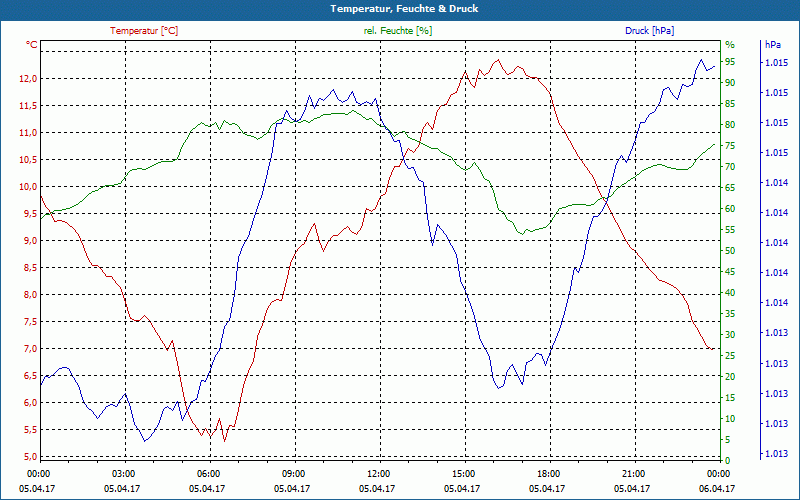
Task: Click the green '90' humidity axis tick
Action: pyautogui.click(x=730, y=83)
